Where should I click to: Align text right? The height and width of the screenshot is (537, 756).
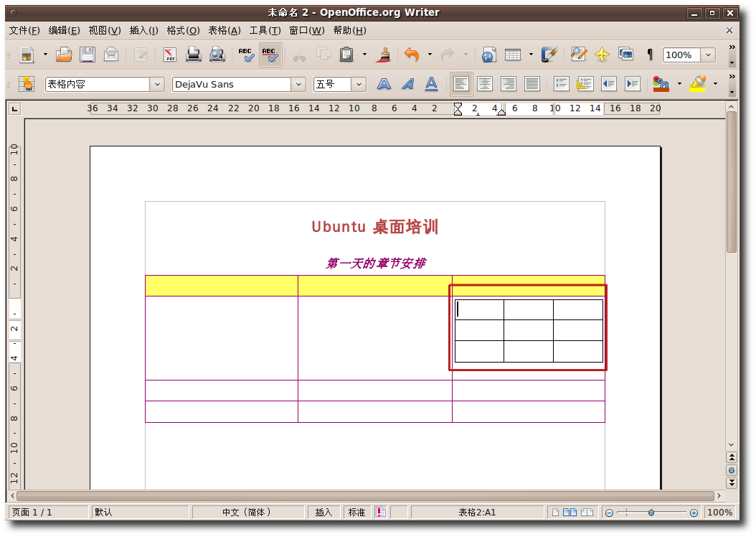(508, 84)
